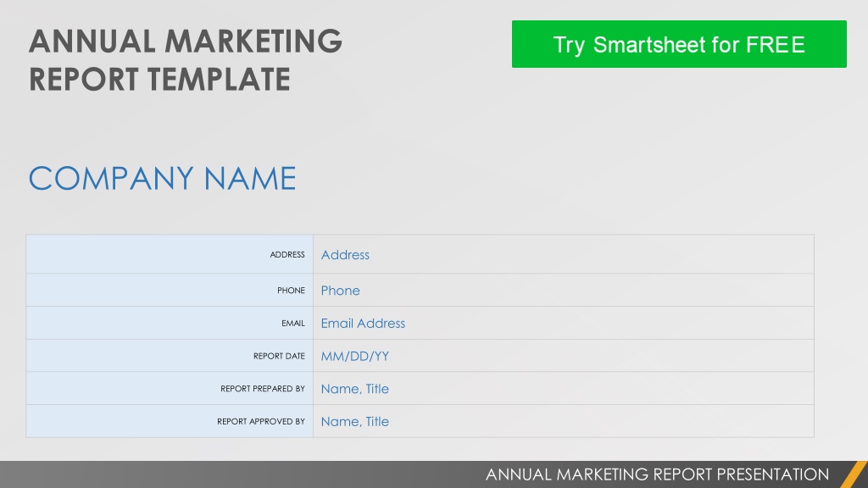Click the COMPANY NAME heading

click(x=162, y=178)
